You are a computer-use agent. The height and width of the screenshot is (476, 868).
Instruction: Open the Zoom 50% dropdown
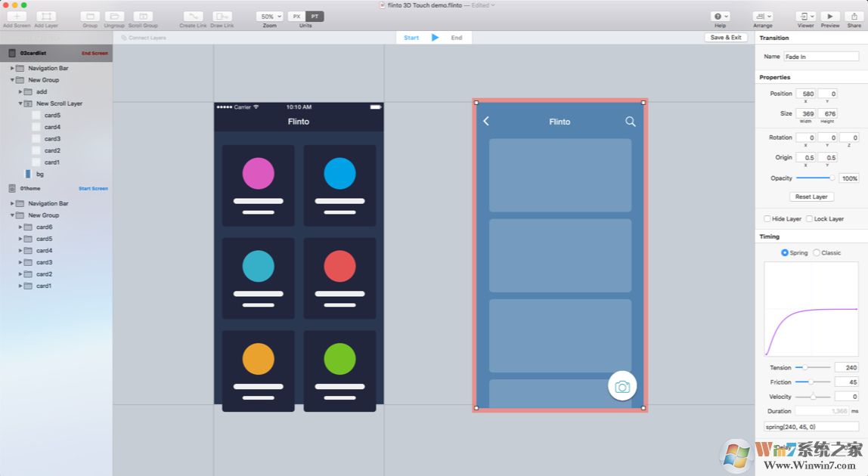point(270,17)
